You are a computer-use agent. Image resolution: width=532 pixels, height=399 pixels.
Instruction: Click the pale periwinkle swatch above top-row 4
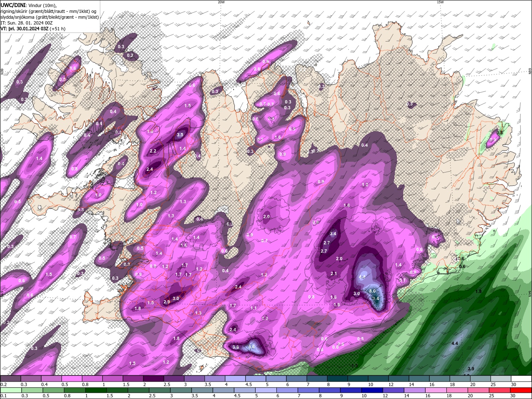tap(235, 379)
